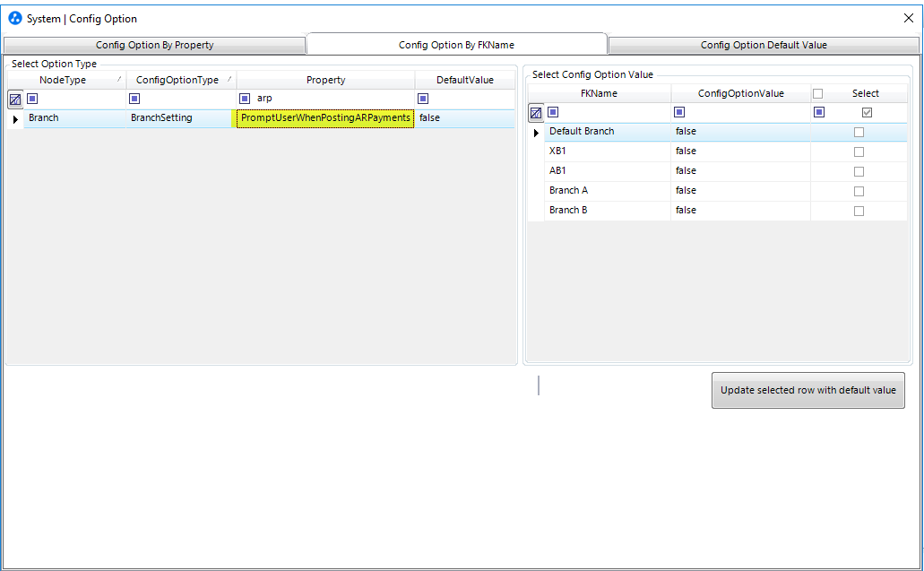Open the FKName filter condition icon
This screenshot has height=571, width=924.
(553, 112)
